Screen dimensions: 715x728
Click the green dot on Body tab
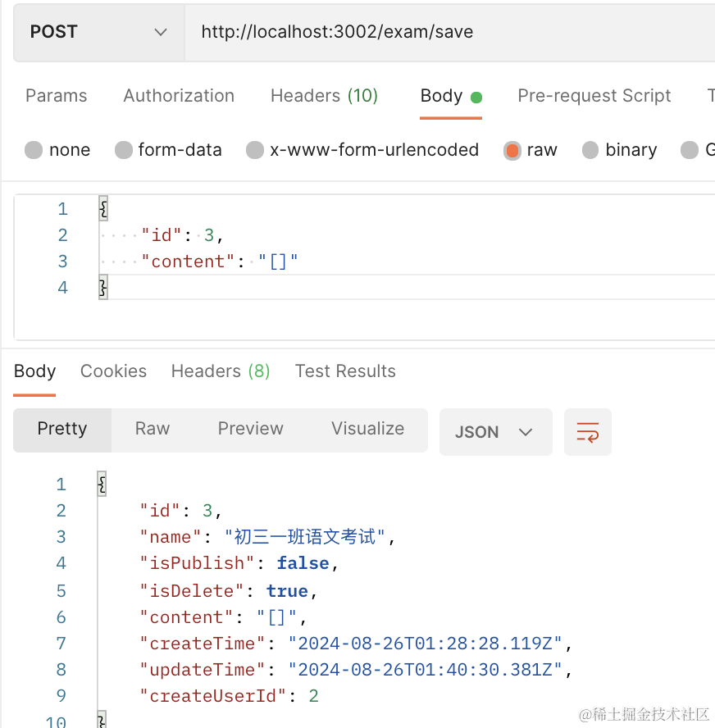point(476,98)
